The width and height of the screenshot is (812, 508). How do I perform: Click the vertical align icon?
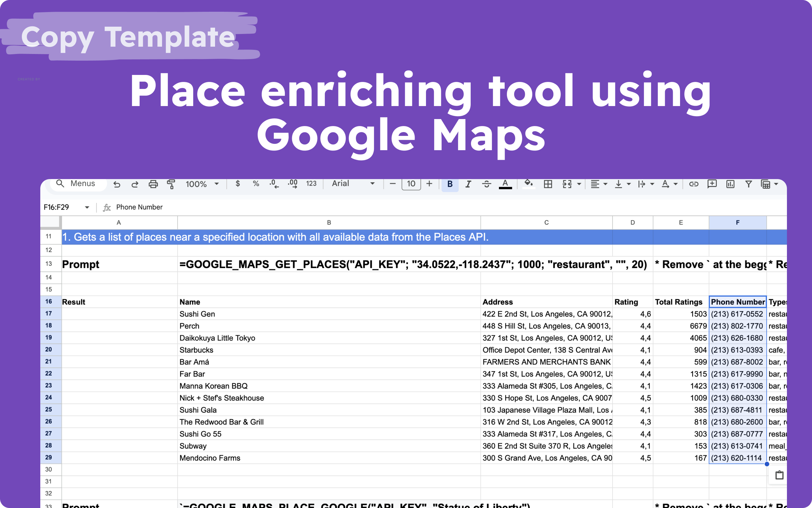pyautogui.click(x=619, y=184)
